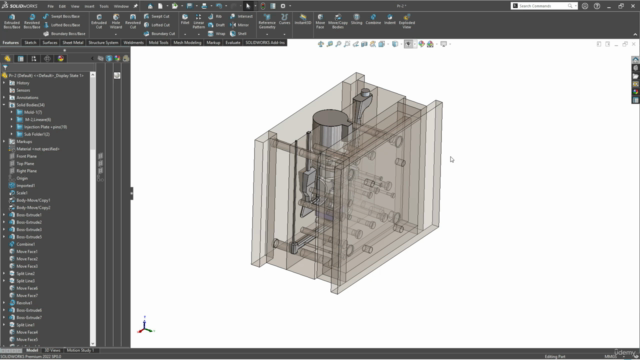The width and height of the screenshot is (640, 360).
Task: Toggle the Instant3D mode
Action: tap(303, 20)
